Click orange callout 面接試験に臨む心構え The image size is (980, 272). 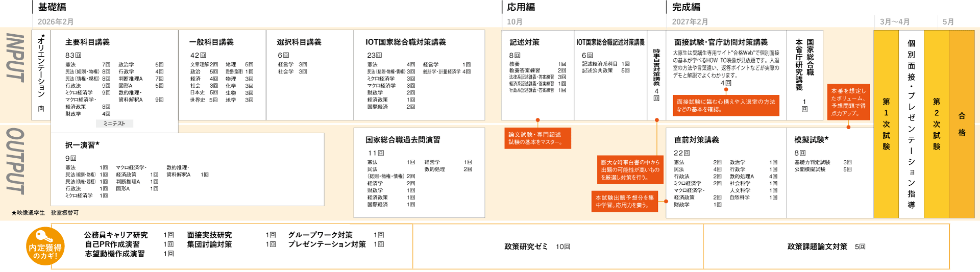point(725,105)
